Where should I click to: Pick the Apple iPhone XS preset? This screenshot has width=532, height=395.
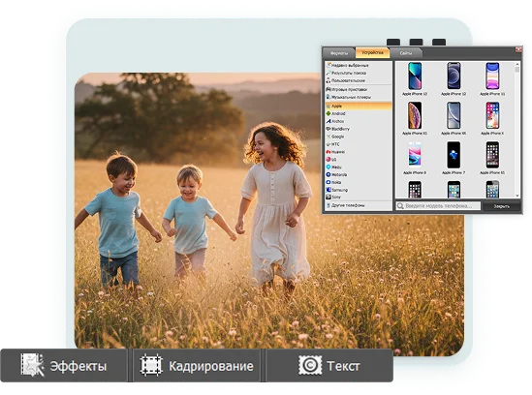click(x=415, y=119)
